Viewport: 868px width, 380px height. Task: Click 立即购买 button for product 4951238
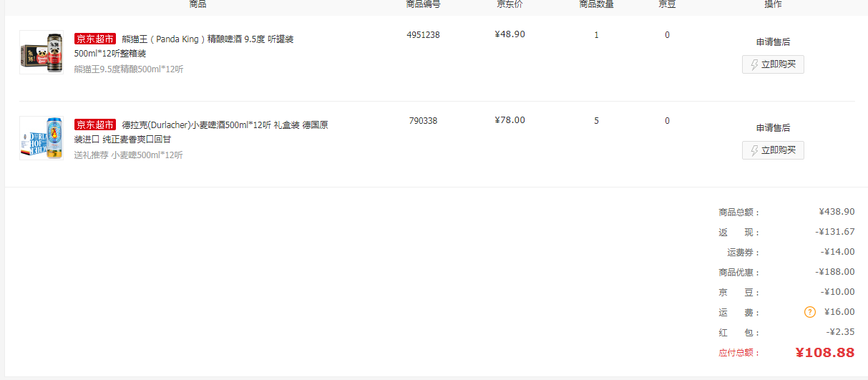(773, 65)
